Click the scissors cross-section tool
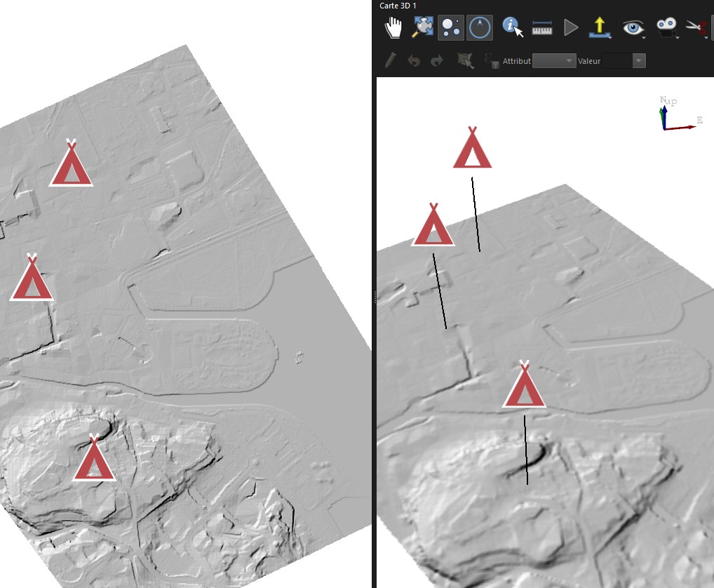Viewport: 714px width, 588px height. 696,28
